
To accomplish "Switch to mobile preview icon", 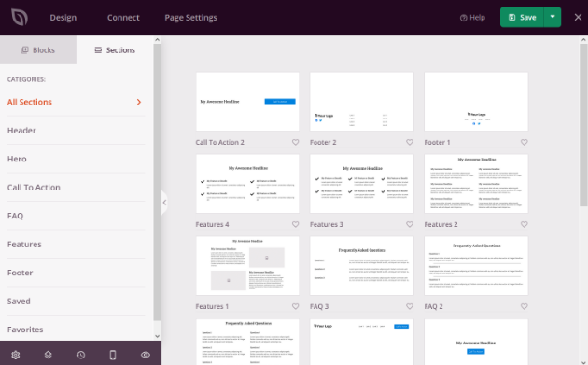I will point(113,355).
